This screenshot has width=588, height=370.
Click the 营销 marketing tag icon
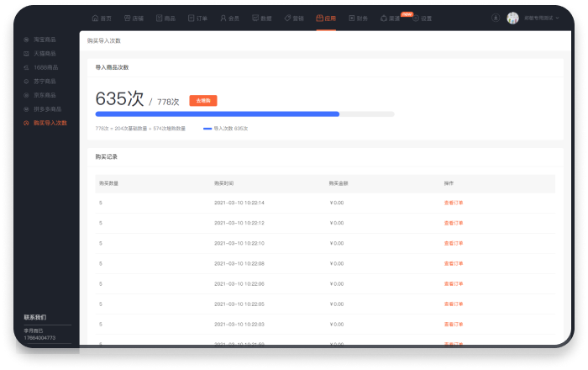tap(287, 18)
